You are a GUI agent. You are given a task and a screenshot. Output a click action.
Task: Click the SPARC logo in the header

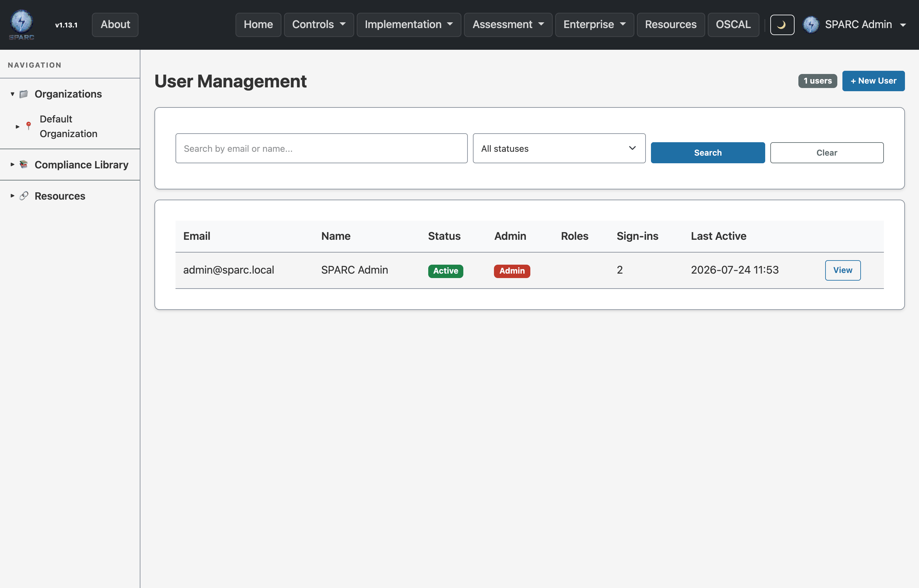(21, 25)
